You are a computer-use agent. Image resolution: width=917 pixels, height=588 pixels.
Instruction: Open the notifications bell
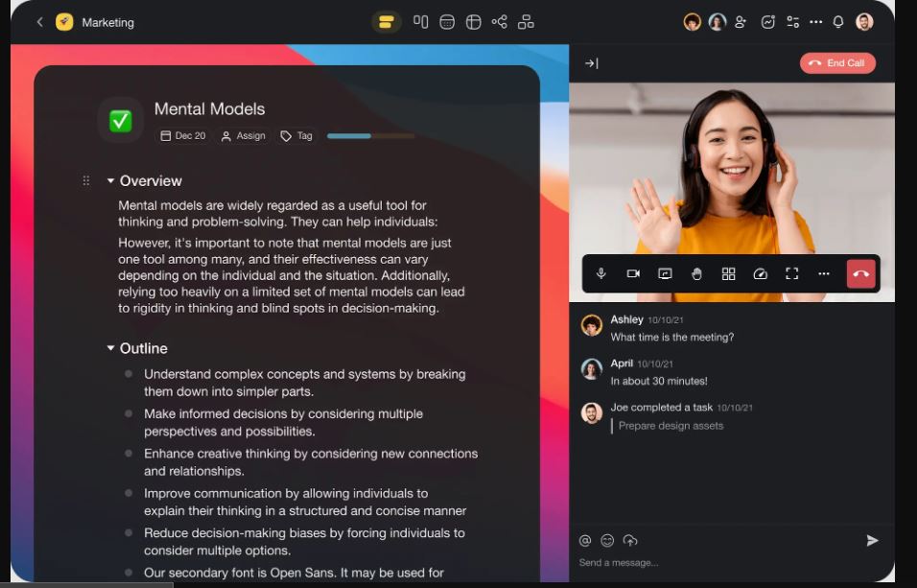(838, 22)
